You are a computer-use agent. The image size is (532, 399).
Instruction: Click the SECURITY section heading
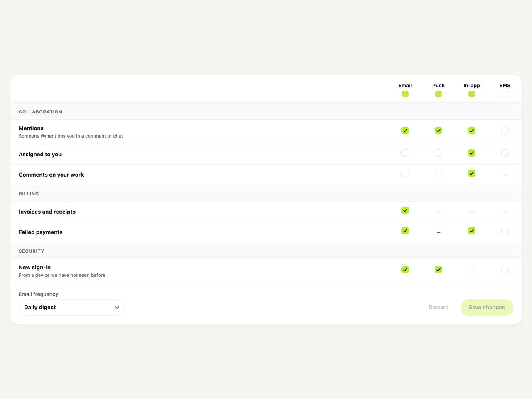tap(31, 251)
